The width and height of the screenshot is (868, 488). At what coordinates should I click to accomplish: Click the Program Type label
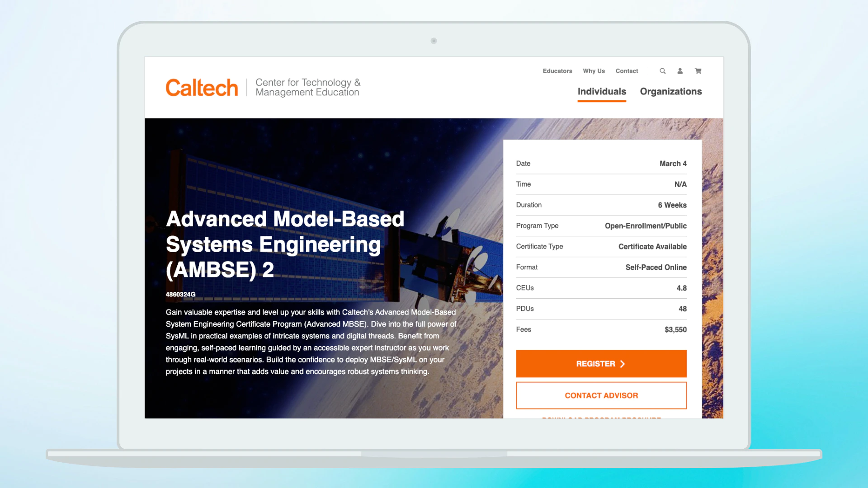tap(537, 226)
